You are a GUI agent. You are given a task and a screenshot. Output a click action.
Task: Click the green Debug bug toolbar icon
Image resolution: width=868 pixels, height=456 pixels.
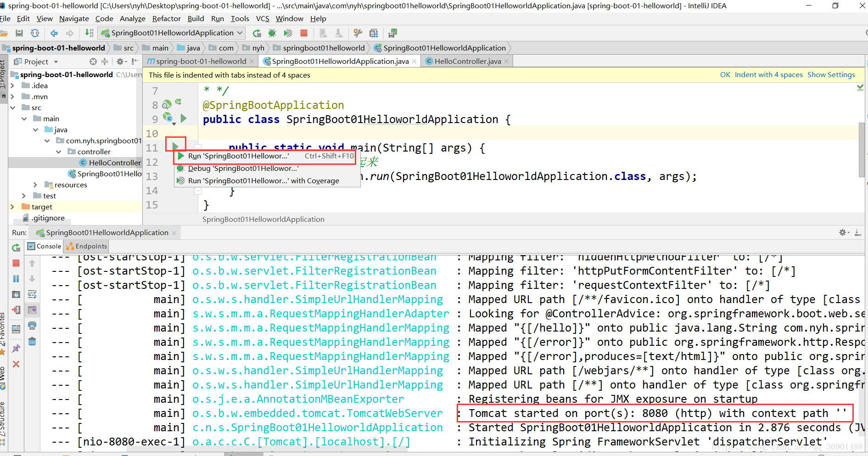coord(272,33)
